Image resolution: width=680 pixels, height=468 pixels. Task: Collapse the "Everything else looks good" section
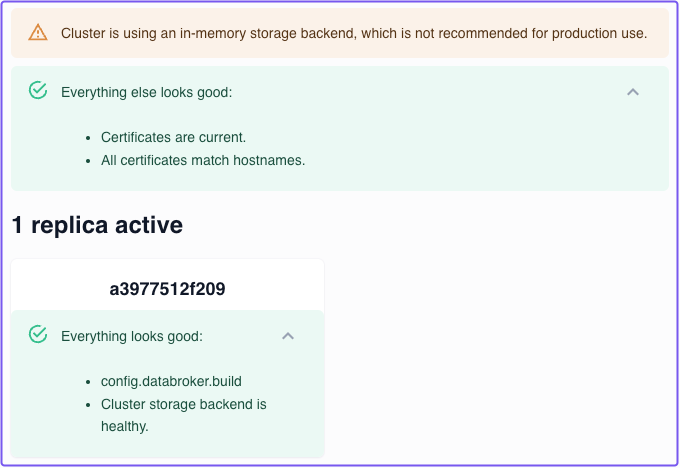coord(632,91)
